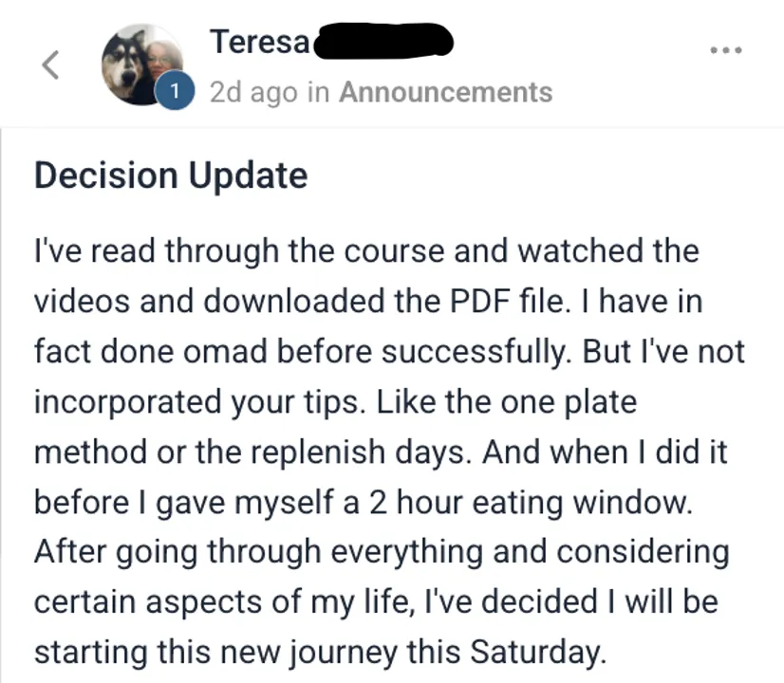Click the 2d ago timestamp

point(254,93)
